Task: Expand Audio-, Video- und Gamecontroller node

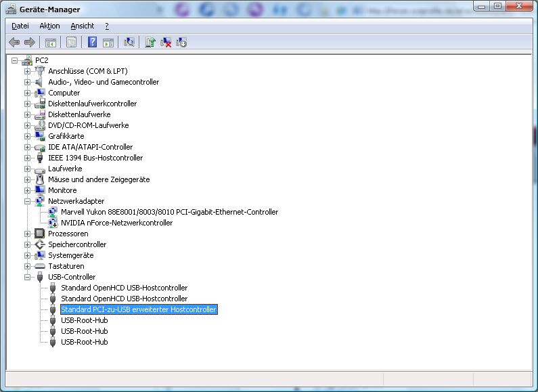Action: point(27,82)
